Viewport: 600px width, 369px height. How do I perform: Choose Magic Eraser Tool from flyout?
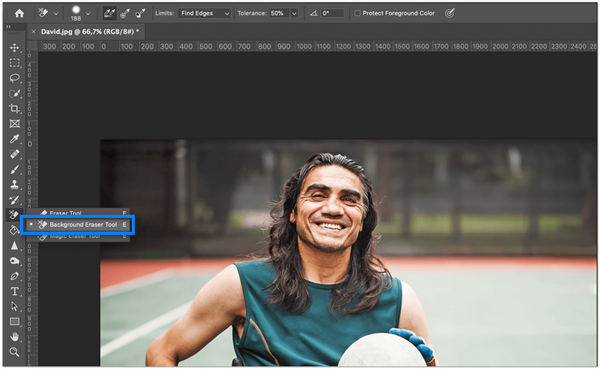pos(77,237)
